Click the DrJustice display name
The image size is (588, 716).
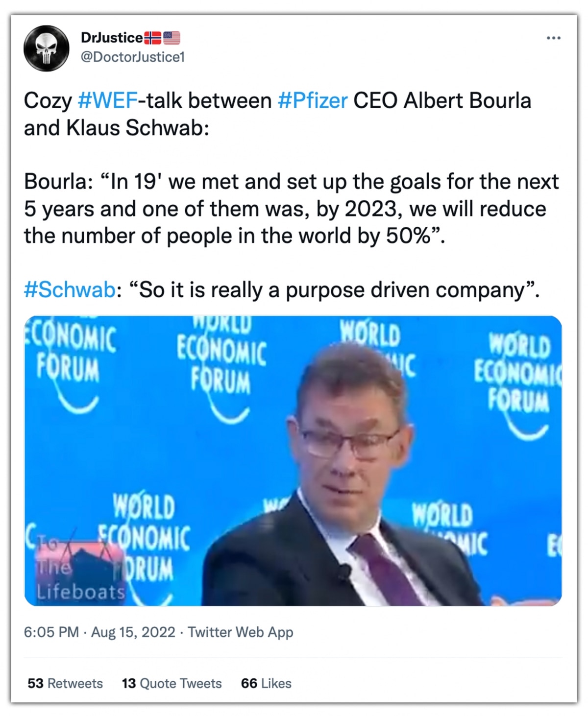(112, 38)
